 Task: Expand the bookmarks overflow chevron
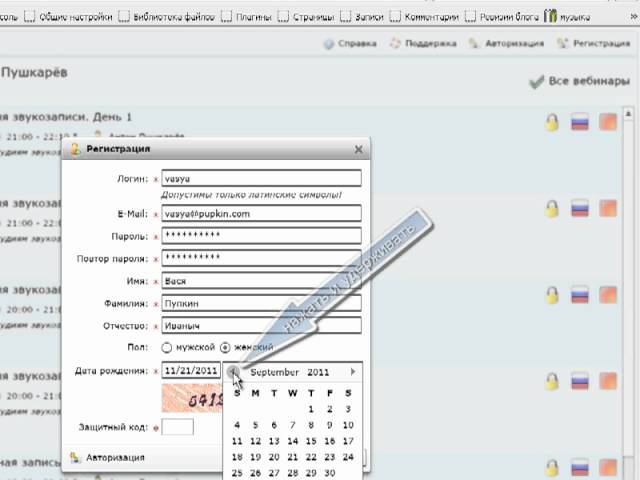coord(633,17)
